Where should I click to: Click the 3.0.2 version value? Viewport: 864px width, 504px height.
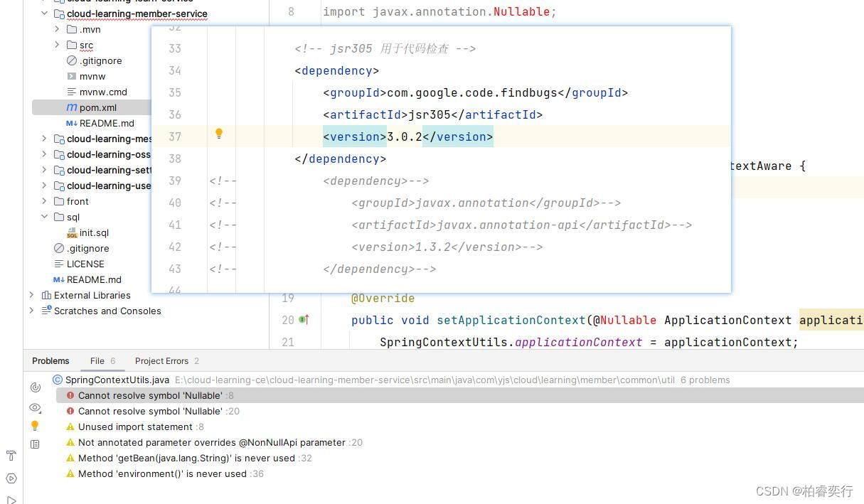pos(405,136)
